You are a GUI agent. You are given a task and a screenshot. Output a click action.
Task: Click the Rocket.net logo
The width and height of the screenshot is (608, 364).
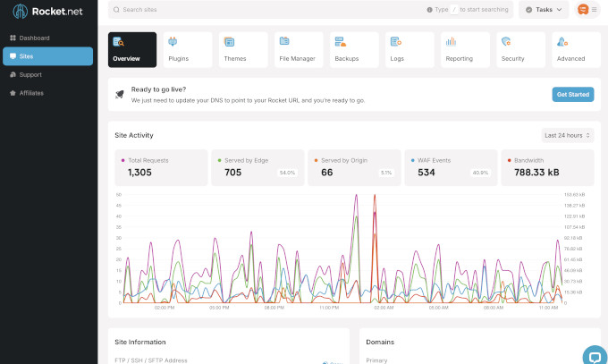[x=47, y=12]
